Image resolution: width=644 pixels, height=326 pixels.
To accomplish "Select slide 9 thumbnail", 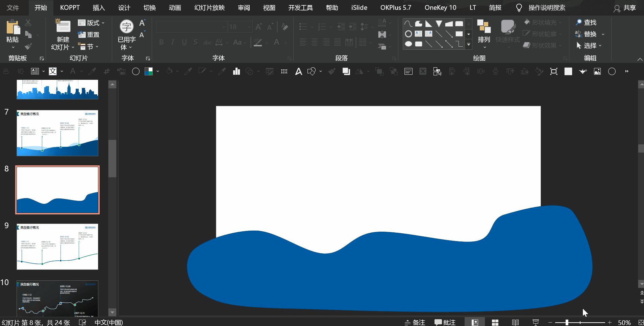I will tap(57, 247).
